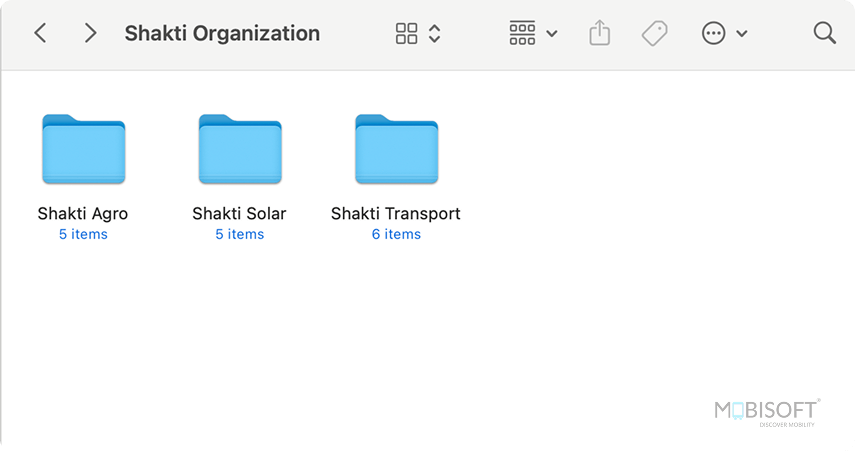Click the Share icon in toolbar
The height and width of the screenshot is (452, 855).
point(599,33)
